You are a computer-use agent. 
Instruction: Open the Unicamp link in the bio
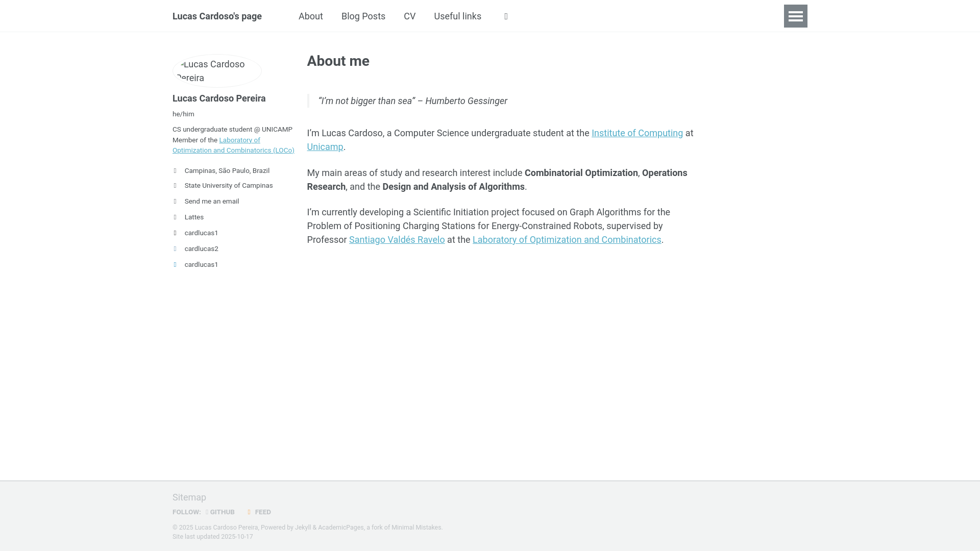(325, 147)
